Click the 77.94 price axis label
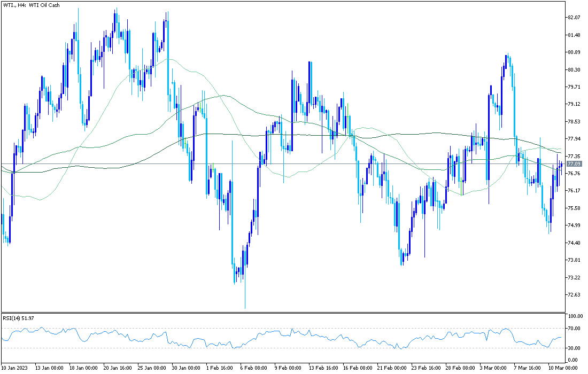Image resolution: width=588 pixels, height=374 pixels. coord(574,139)
